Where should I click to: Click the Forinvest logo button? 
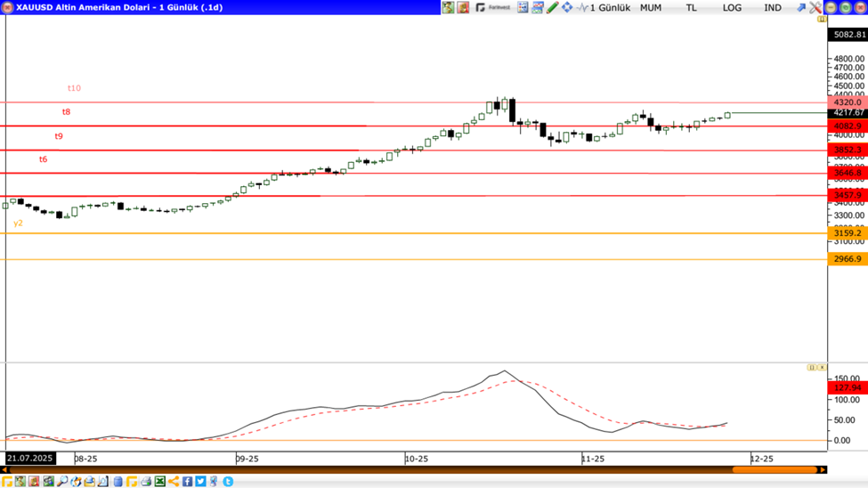click(493, 7)
